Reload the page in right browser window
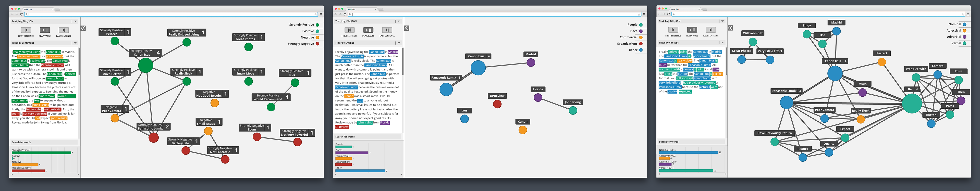This screenshot has width=980, height=191. 668,14
